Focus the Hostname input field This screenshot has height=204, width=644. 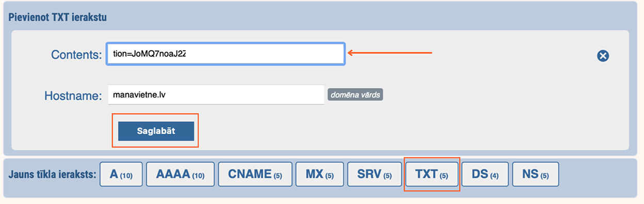tap(216, 95)
